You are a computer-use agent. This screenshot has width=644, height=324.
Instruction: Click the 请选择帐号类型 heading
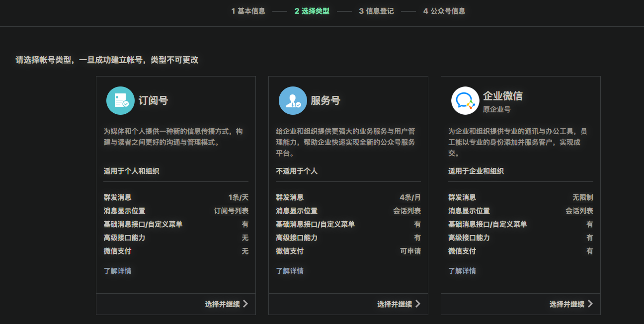[107, 60]
